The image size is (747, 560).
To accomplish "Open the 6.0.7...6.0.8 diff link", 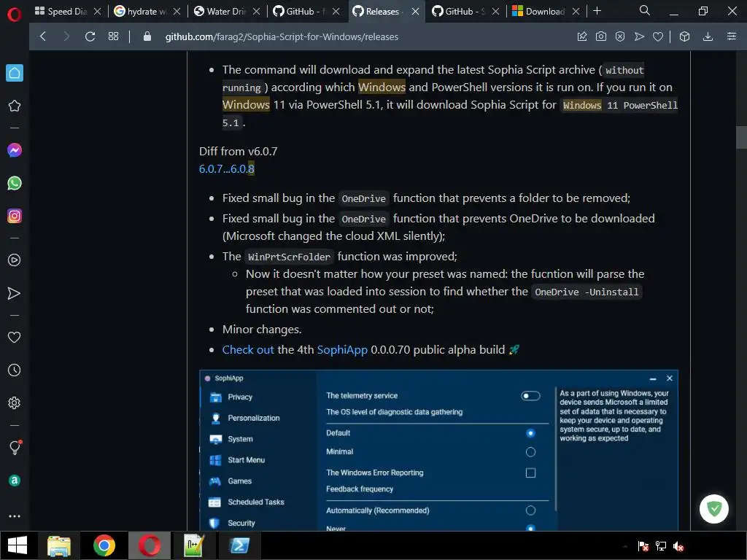I will pyautogui.click(x=227, y=168).
